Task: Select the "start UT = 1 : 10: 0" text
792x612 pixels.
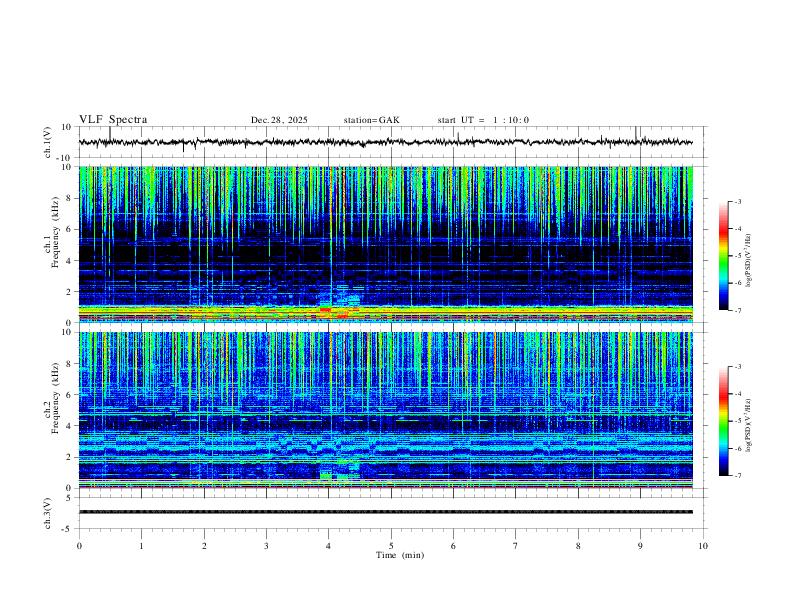Action: pyautogui.click(x=483, y=120)
